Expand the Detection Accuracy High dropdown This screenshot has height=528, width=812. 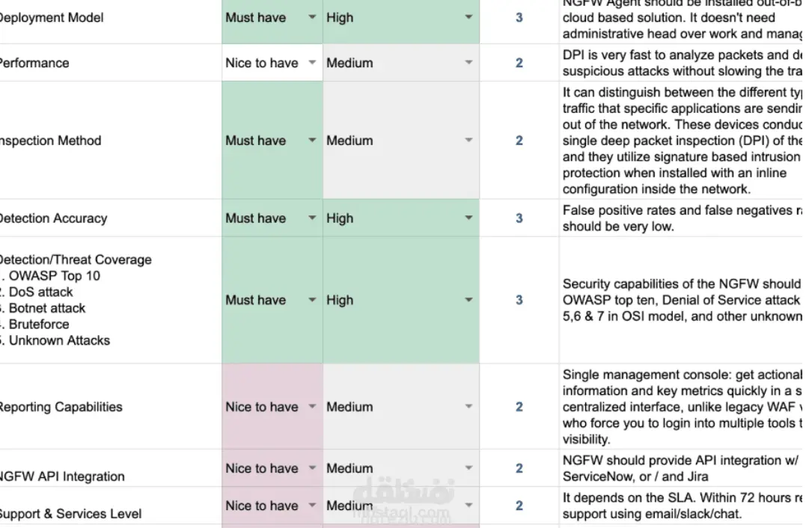pyautogui.click(x=468, y=218)
